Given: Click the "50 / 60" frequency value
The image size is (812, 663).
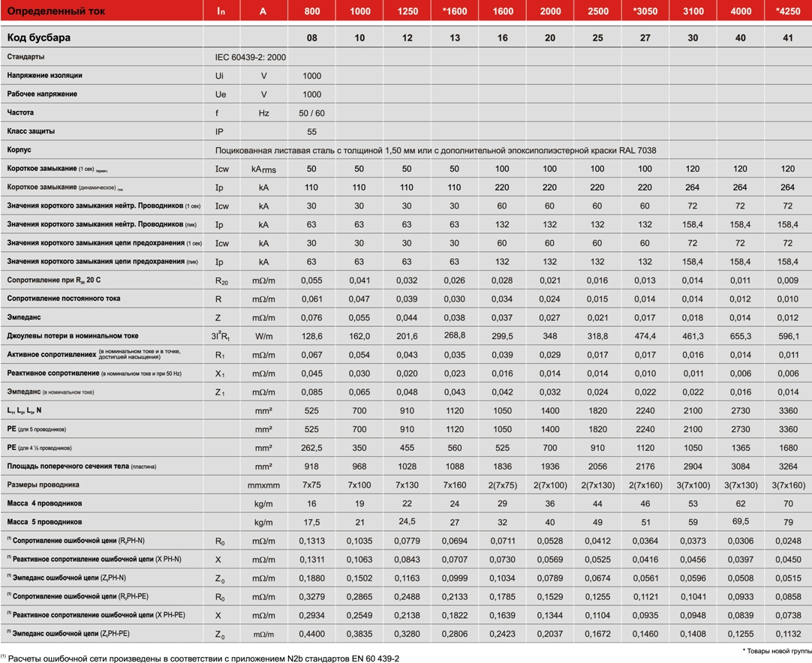Looking at the screenshot, I should pos(311,112).
